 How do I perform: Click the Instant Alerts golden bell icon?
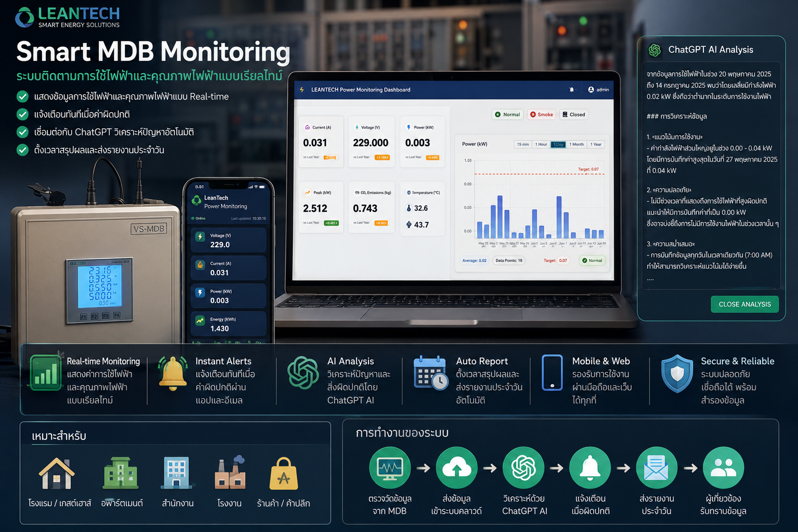point(173,373)
